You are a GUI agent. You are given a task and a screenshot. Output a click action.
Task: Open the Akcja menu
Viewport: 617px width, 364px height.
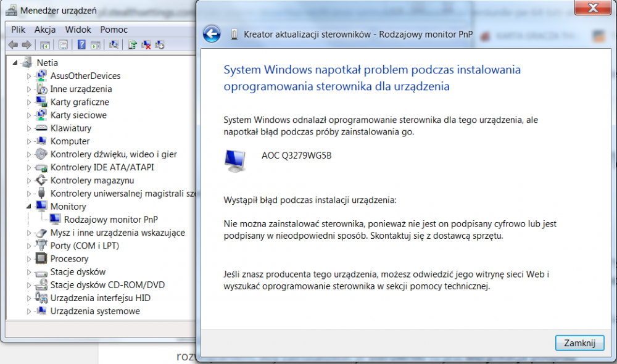point(45,29)
